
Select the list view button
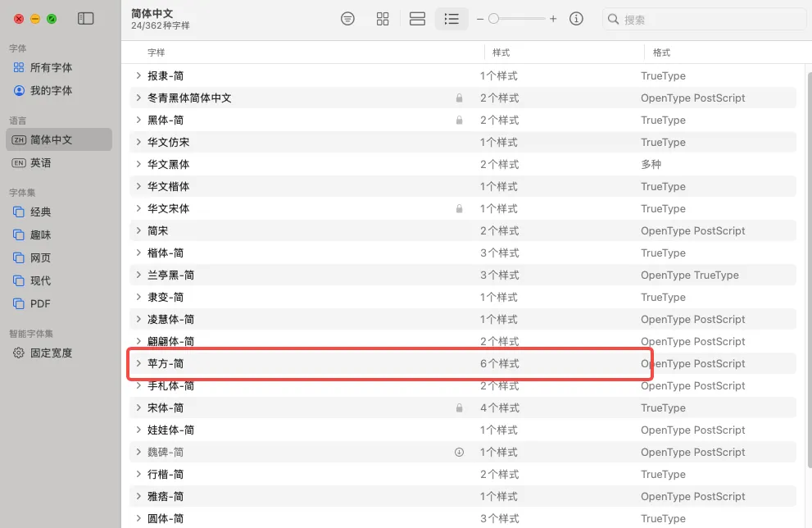451,19
